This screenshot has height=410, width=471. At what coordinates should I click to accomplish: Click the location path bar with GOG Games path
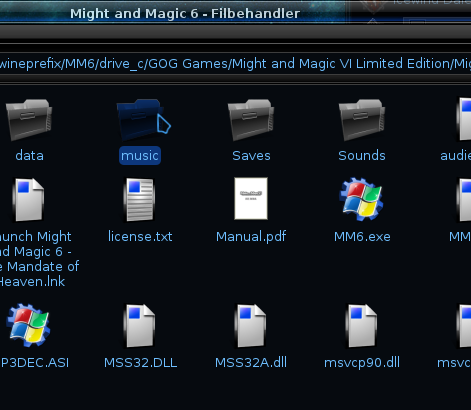tap(235, 63)
